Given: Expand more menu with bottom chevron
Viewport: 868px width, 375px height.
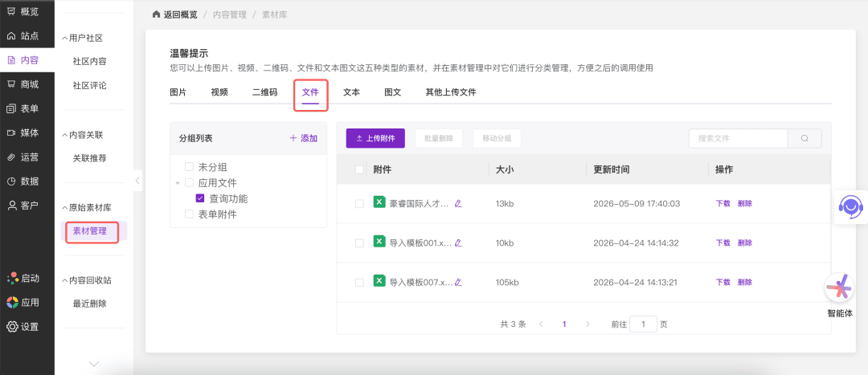Looking at the screenshot, I should tap(94, 364).
